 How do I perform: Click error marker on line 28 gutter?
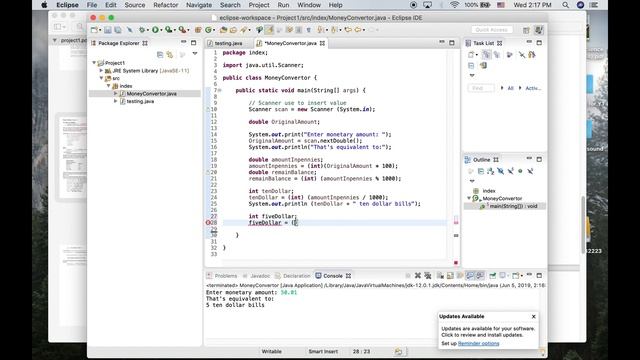coord(208,223)
